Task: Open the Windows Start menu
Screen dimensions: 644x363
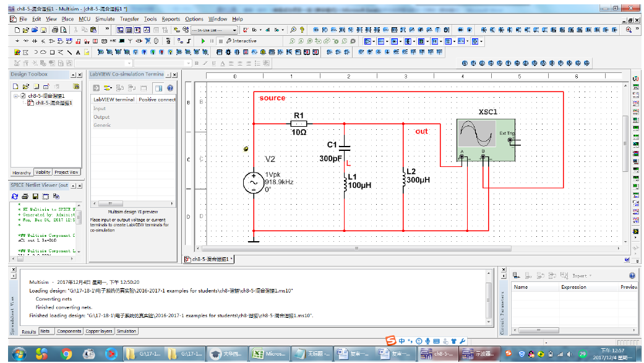Action: coord(19,354)
